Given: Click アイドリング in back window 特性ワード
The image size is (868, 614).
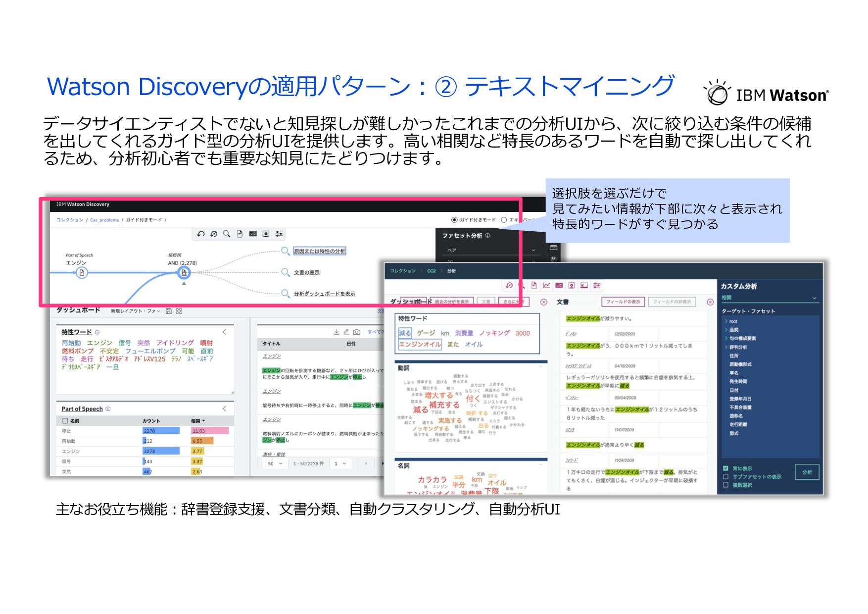Looking at the screenshot, I should [x=175, y=343].
